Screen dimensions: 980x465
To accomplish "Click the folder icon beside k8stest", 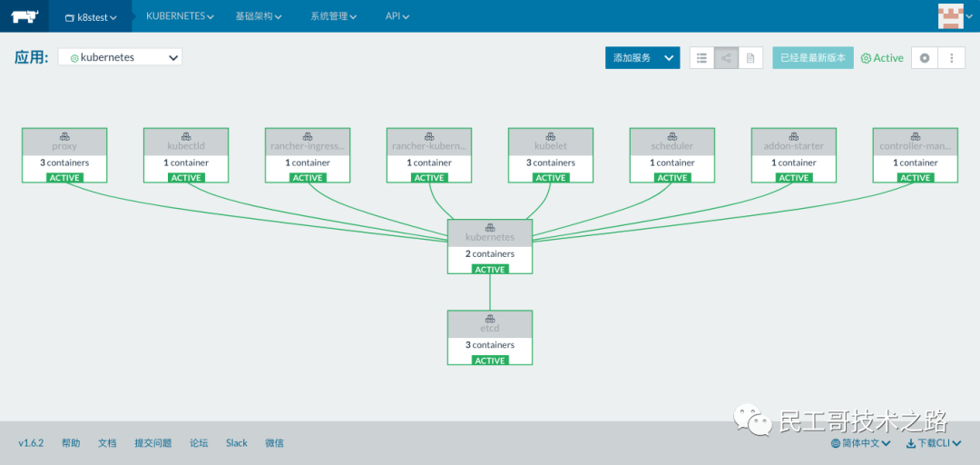I will pos(70,18).
